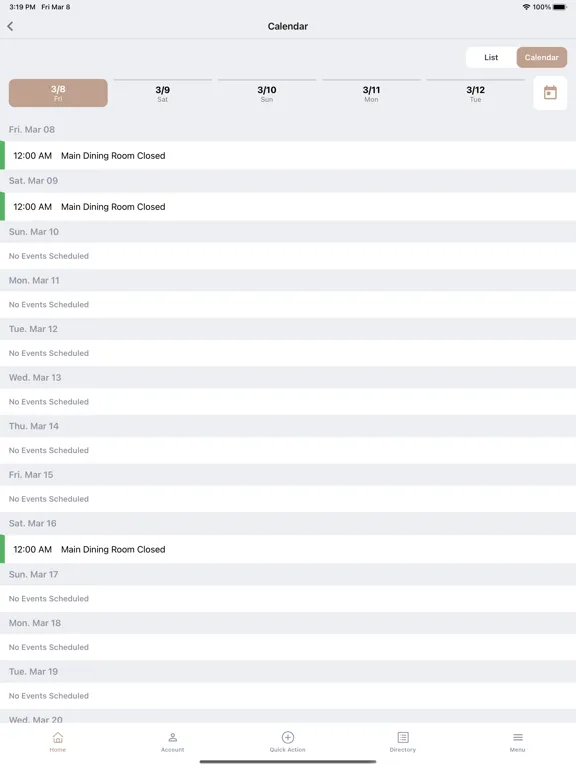Select the 3/11 Mon date tab
The image size is (576, 768).
click(x=371, y=93)
